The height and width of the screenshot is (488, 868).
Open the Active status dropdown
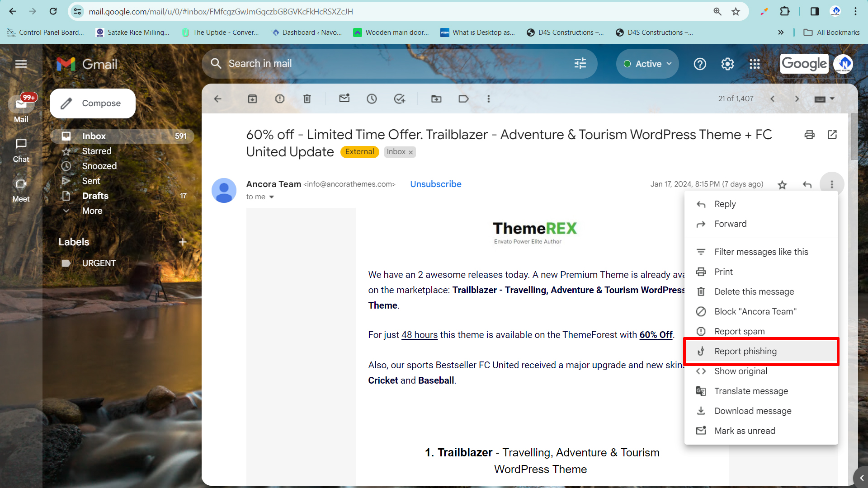coord(647,64)
